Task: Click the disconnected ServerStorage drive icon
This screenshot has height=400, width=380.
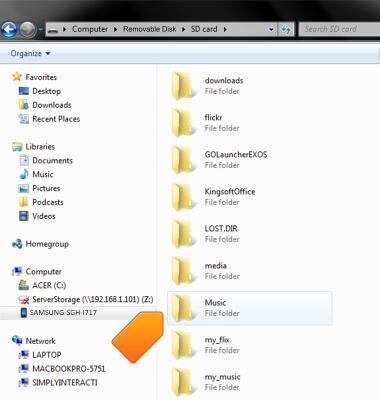Action: (x=24, y=299)
